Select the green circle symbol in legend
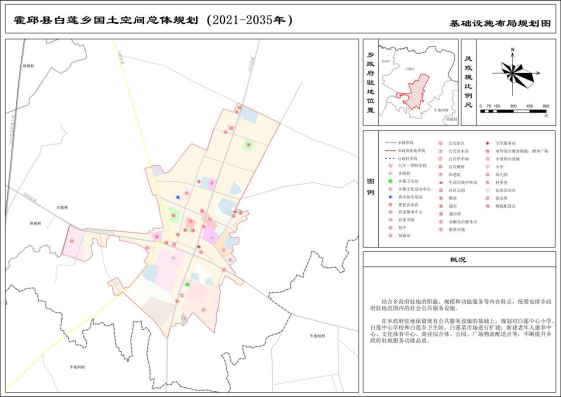This screenshot has width=561, height=397. [391, 181]
